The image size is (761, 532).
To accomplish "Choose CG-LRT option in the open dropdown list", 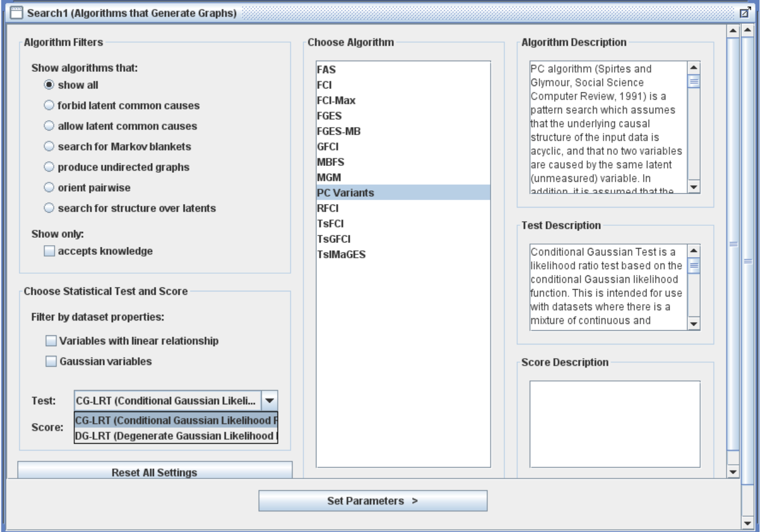I will pyautogui.click(x=176, y=420).
